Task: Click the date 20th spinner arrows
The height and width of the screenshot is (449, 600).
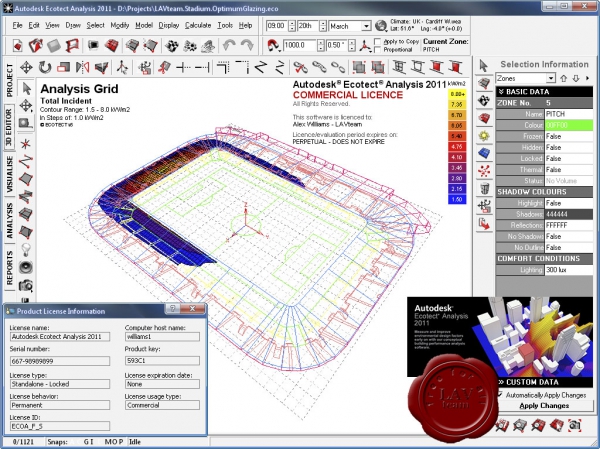Action: point(323,26)
